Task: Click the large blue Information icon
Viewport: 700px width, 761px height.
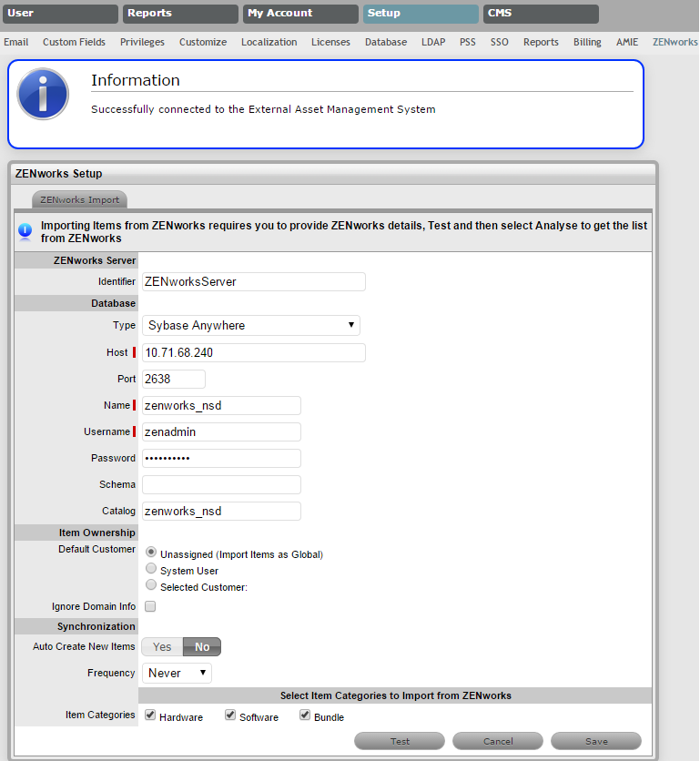Action: coord(43,94)
